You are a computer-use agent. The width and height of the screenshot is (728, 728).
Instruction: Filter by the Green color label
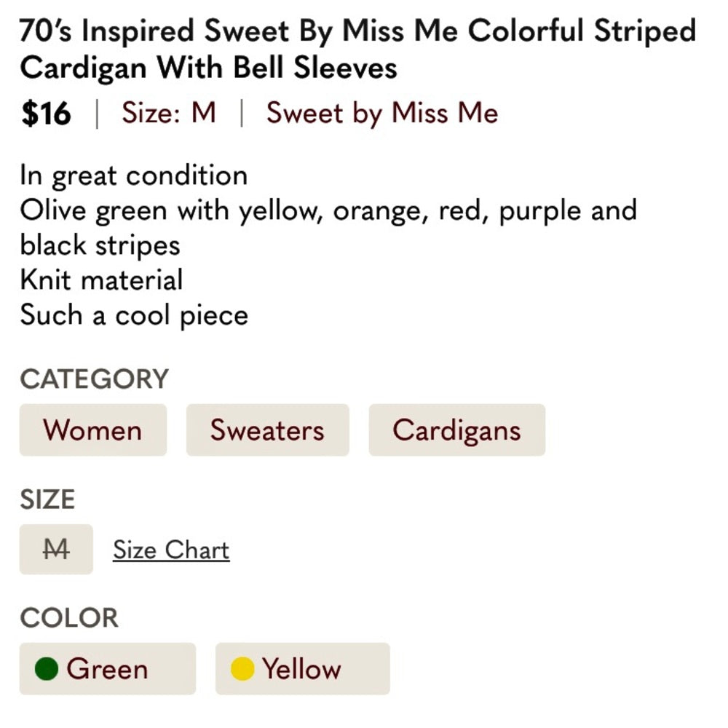coord(107,668)
